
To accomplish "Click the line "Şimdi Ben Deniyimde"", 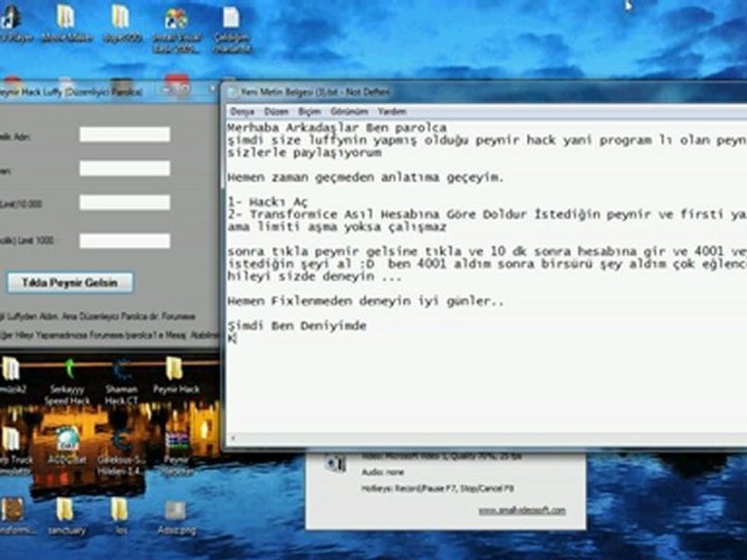I will tap(296, 326).
